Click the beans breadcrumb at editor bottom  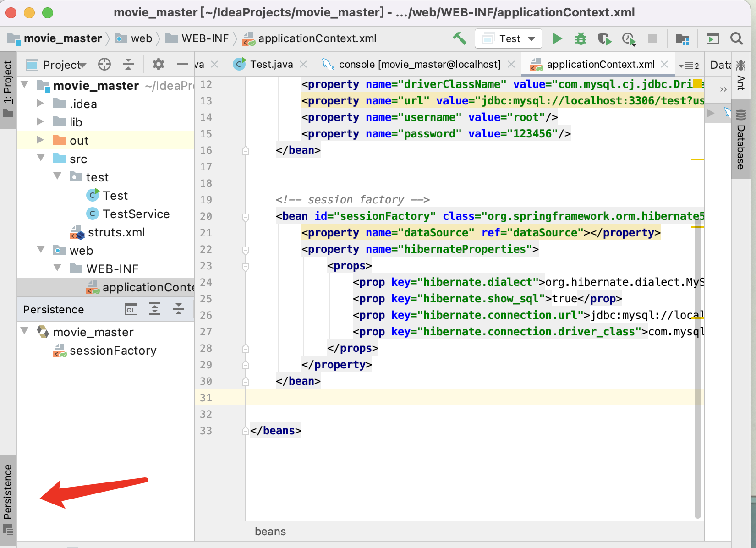270,532
